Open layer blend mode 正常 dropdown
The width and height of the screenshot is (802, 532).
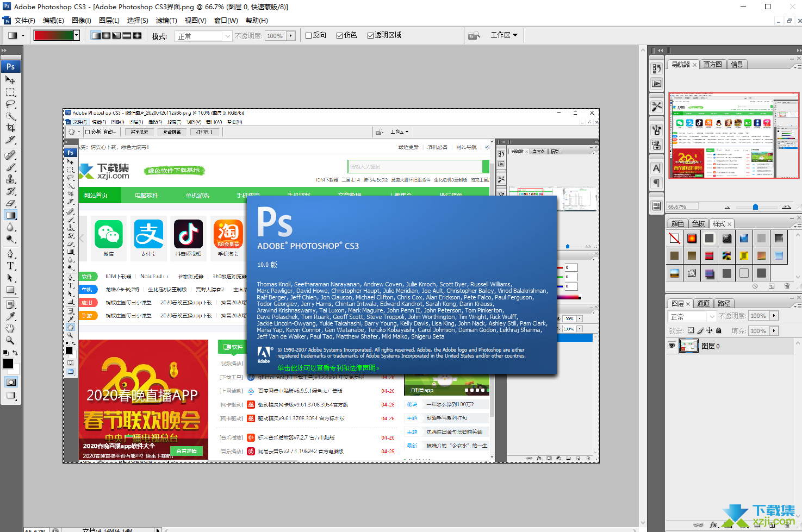click(693, 316)
